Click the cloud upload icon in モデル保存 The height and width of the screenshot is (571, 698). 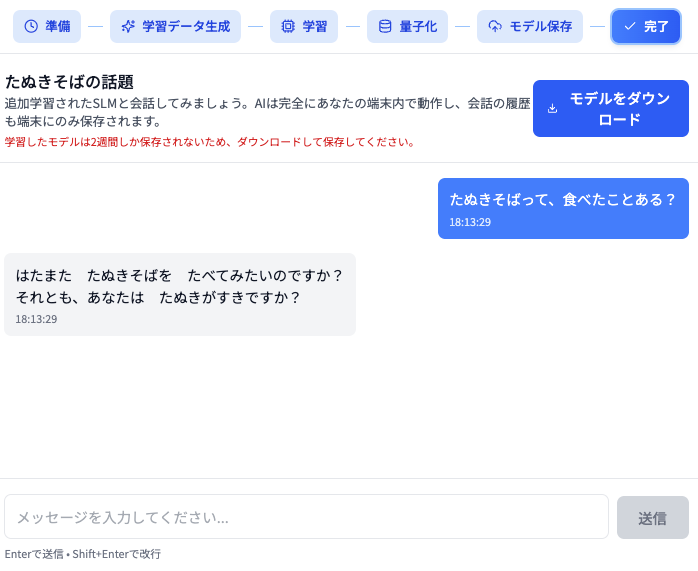point(495,26)
